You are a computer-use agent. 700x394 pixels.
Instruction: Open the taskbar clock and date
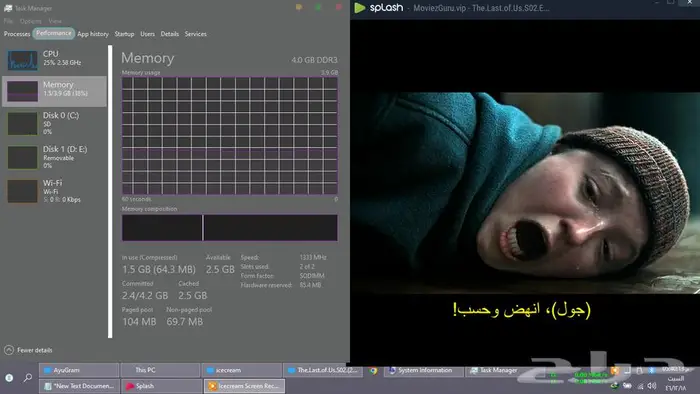pos(676,378)
